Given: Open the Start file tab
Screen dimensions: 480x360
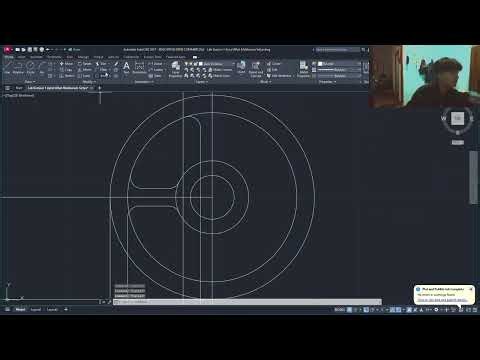Looking at the screenshot, I should (19, 88).
